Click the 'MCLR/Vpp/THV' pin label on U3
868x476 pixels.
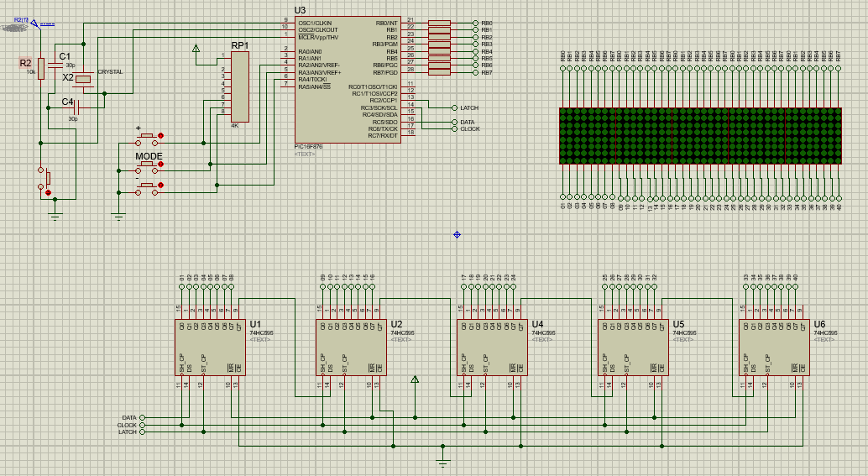click(318, 37)
